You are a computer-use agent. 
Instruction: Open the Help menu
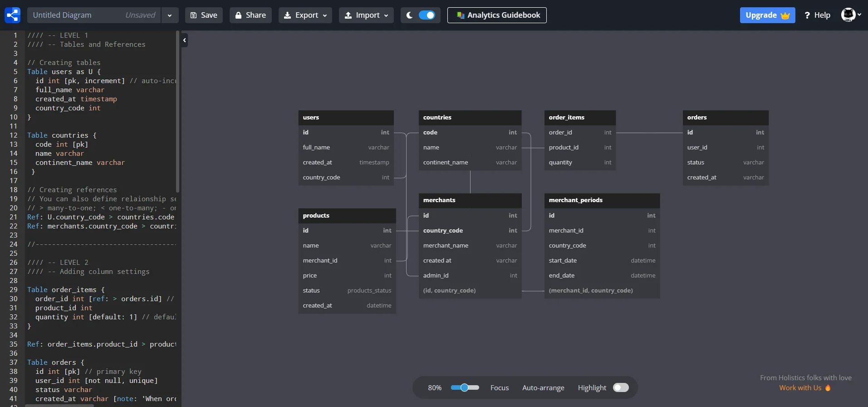[x=817, y=15]
